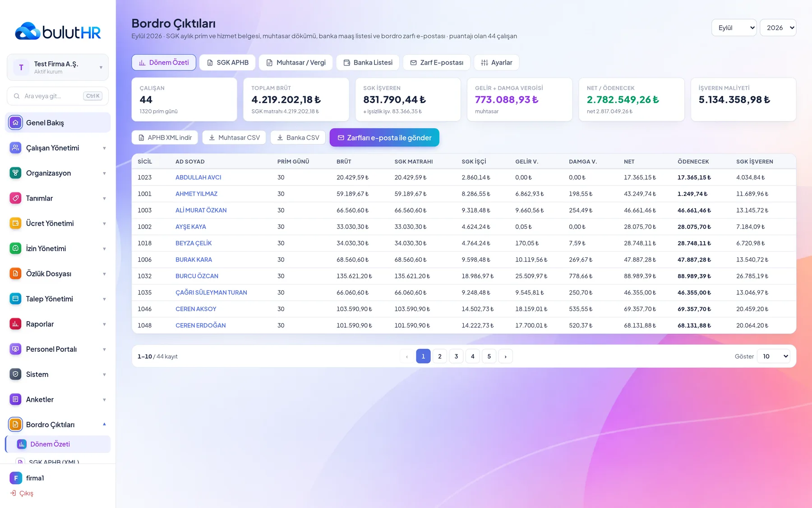Click the Çalışan Yönetimi people icon
Image resolution: width=812 pixels, height=508 pixels.
pyautogui.click(x=15, y=148)
